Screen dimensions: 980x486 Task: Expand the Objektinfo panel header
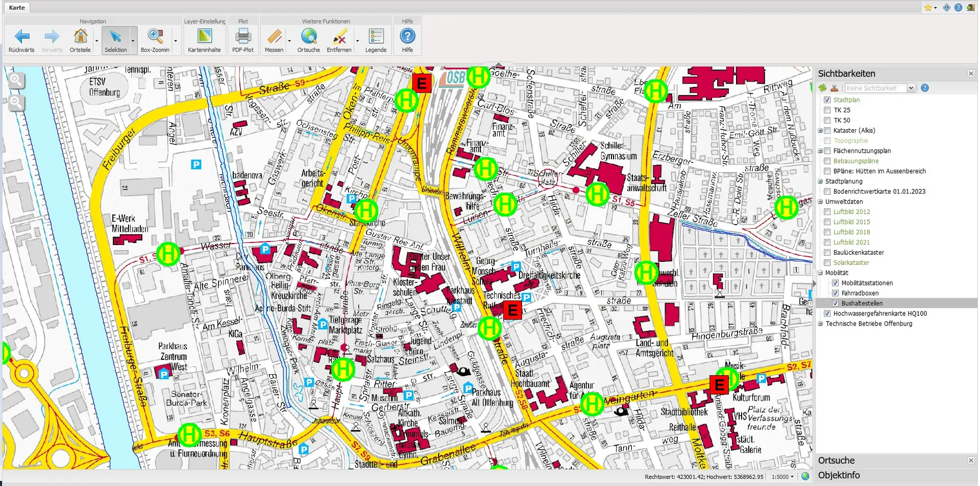point(839,475)
